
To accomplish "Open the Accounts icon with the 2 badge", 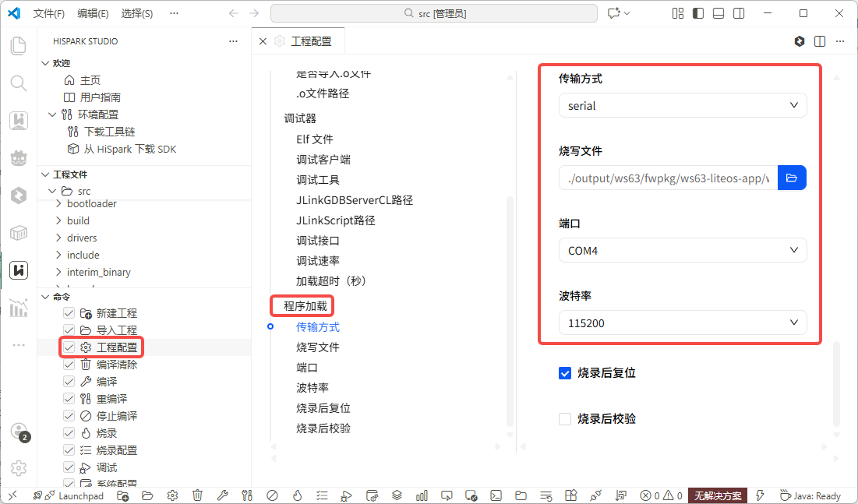I will 19,432.
